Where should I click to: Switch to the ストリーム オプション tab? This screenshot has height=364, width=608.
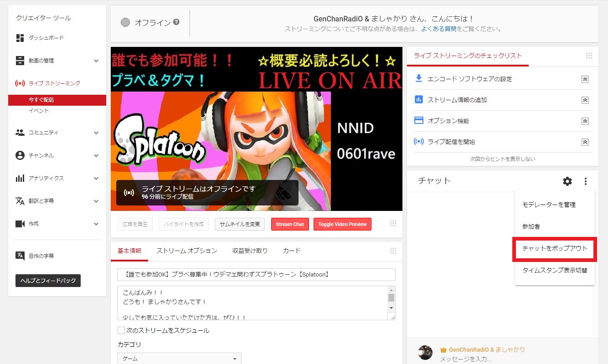[x=187, y=251]
